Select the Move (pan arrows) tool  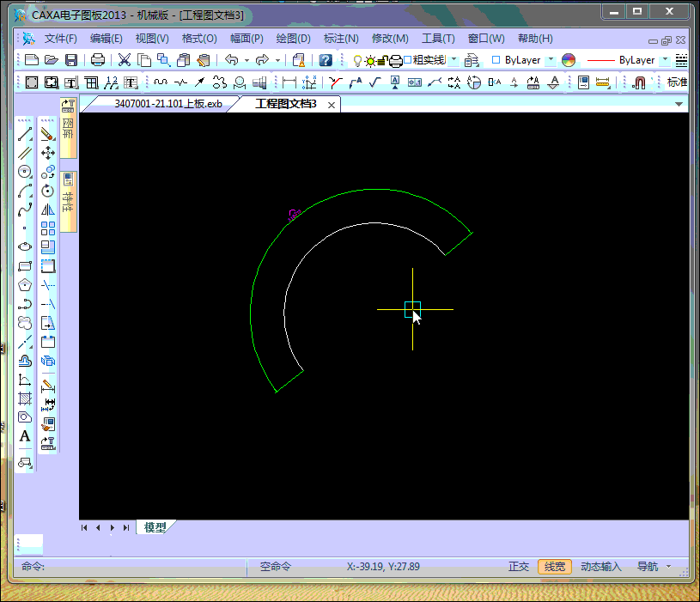48,153
